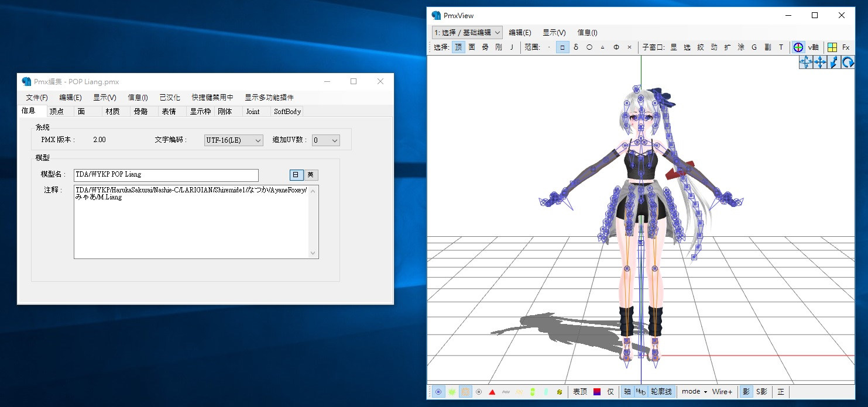Toggle the 轴 (axis) display button
The height and width of the screenshot is (407, 868).
(627, 391)
